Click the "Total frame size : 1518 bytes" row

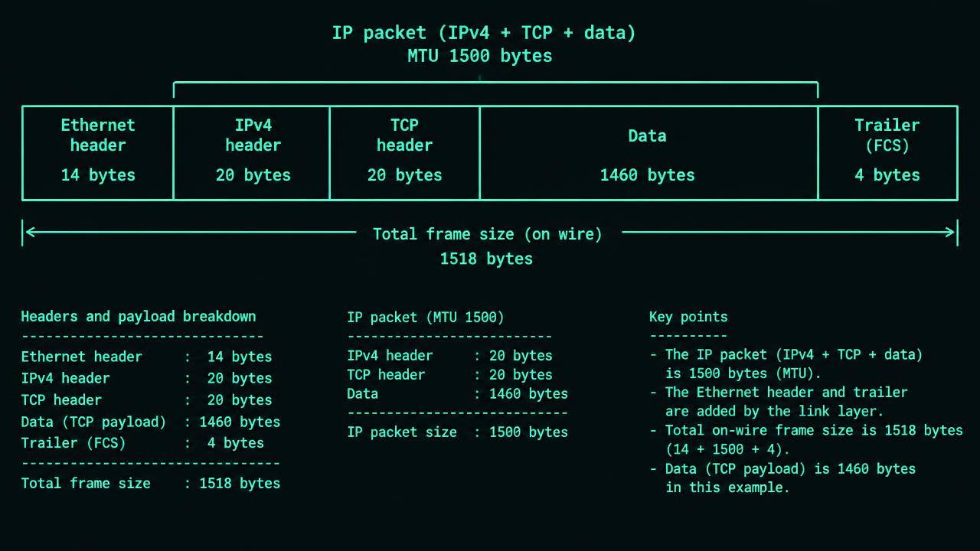click(x=151, y=484)
